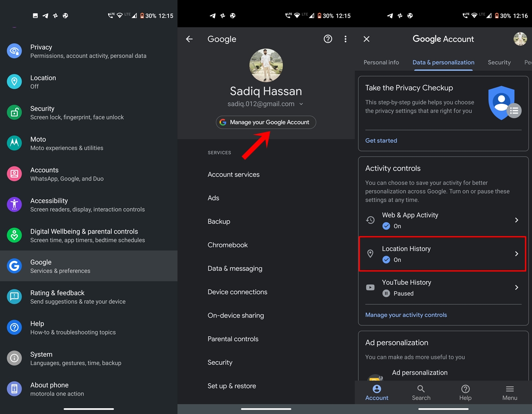Tap the Location History On checkmark

tap(386, 260)
